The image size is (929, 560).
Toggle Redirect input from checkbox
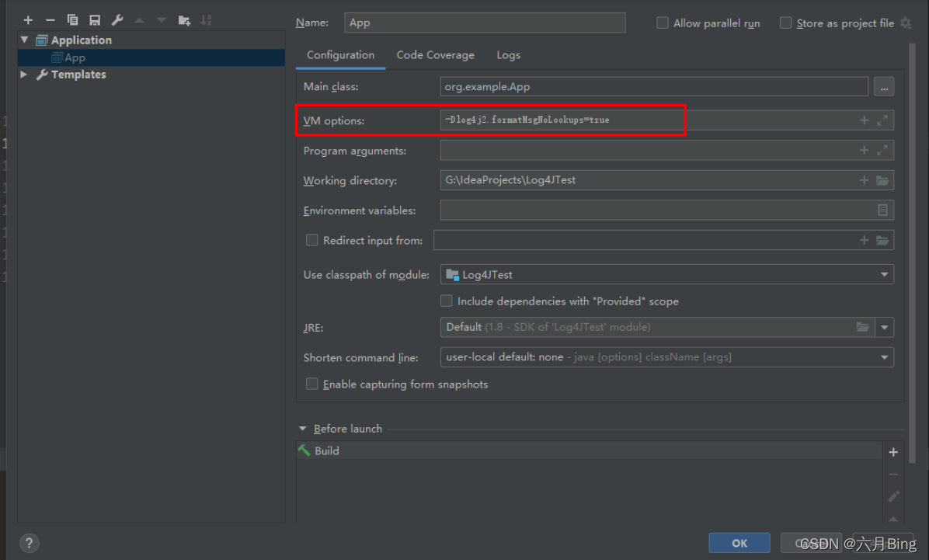[311, 240]
